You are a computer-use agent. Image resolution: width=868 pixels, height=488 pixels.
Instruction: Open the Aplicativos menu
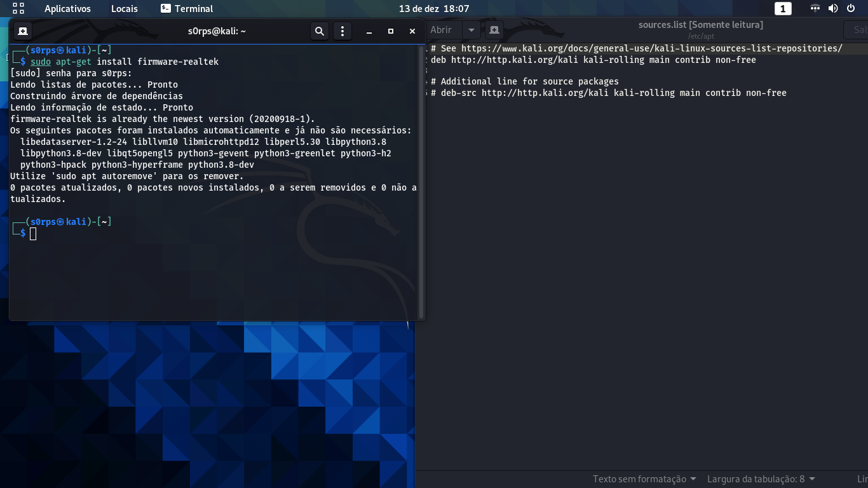tap(67, 9)
